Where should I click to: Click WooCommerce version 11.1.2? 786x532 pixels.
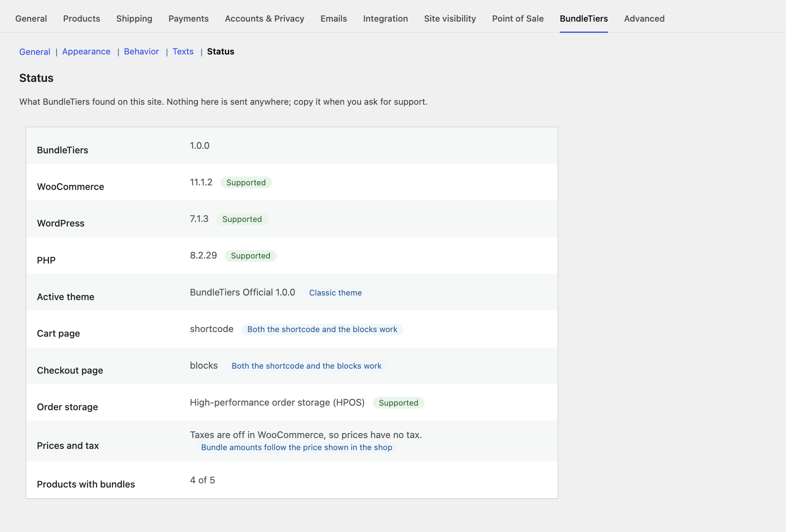click(x=201, y=182)
